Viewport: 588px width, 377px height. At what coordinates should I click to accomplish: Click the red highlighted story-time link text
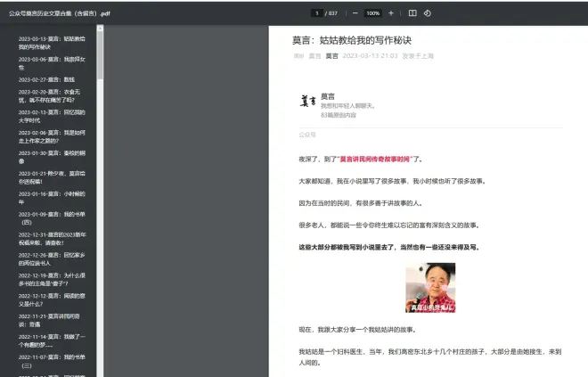point(374,159)
